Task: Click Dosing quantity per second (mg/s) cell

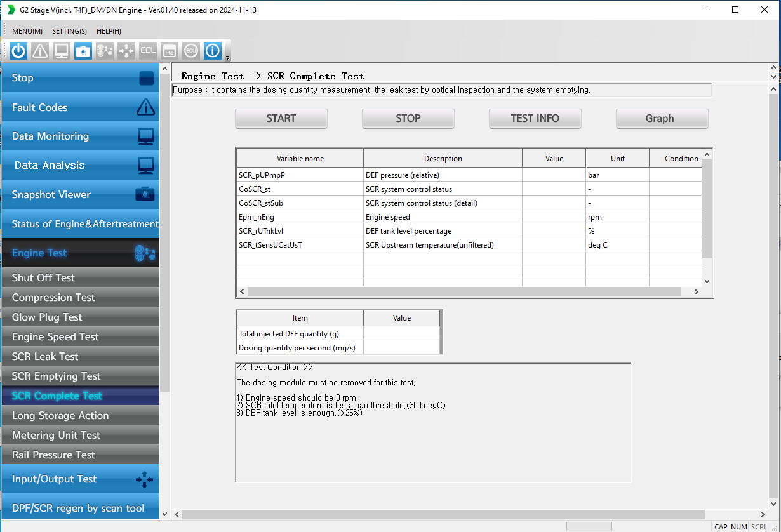Action: click(300, 347)
